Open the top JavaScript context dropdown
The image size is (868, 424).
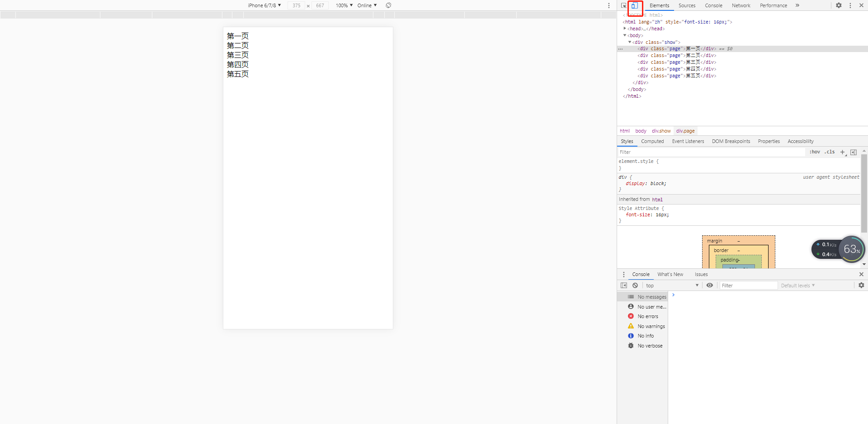[x=672, y=286]
